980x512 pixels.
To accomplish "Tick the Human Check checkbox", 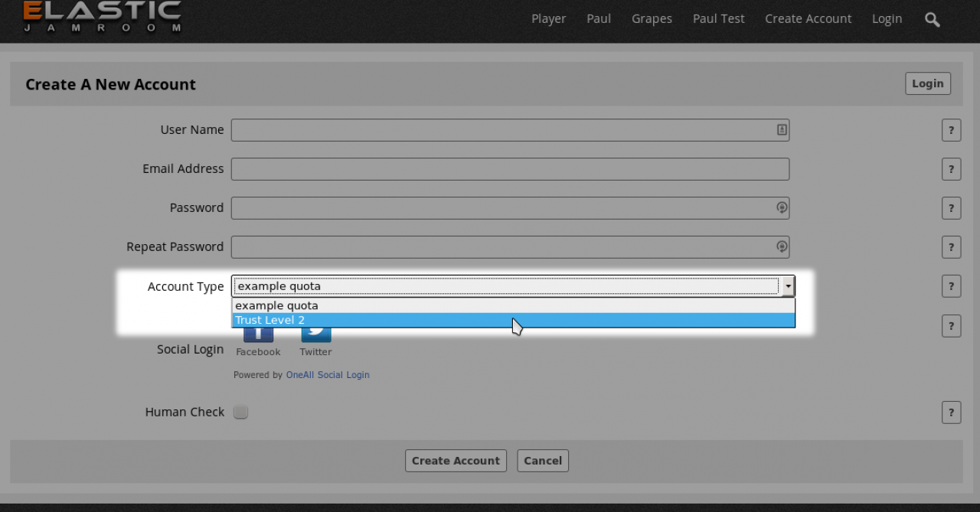I will click(240, 412).
